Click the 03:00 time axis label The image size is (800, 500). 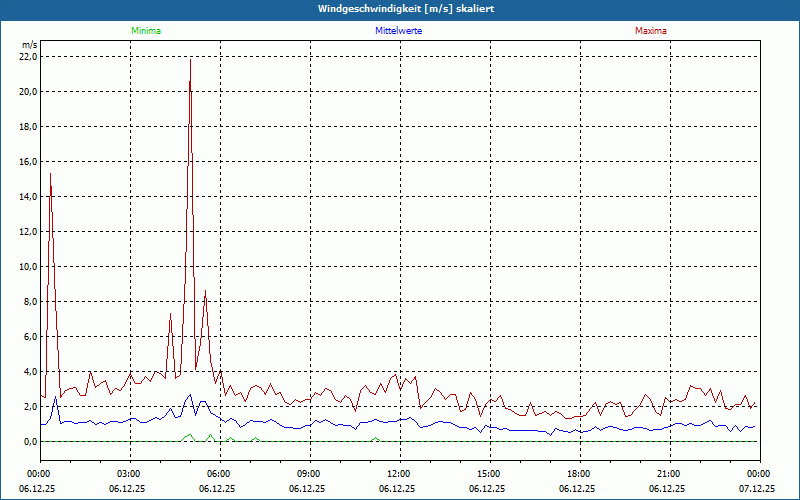130,474
